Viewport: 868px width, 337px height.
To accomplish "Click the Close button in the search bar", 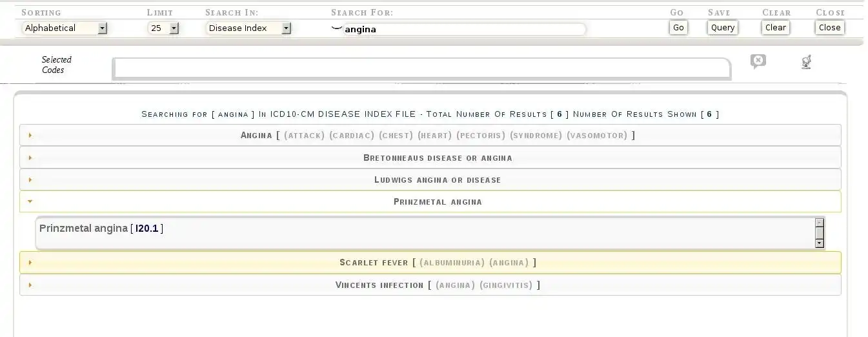I will tap(829, 27).
